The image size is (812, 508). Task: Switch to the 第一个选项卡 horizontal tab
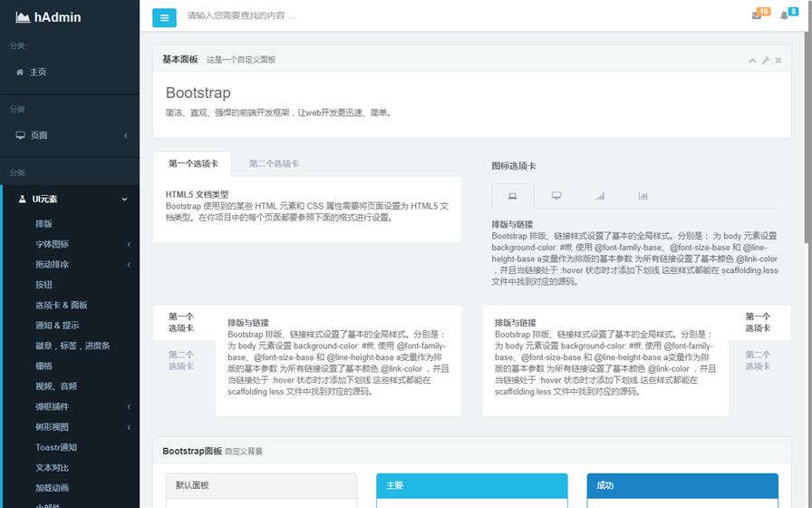[193, 164]
